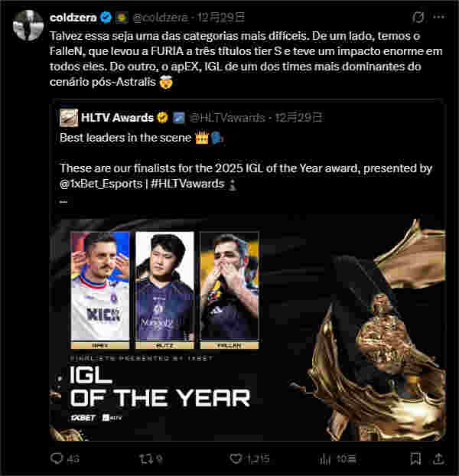459x476 pixels.
Task: Open the HLTV Awards avatar in quoted tweet
Action: (x=69, y=118)
